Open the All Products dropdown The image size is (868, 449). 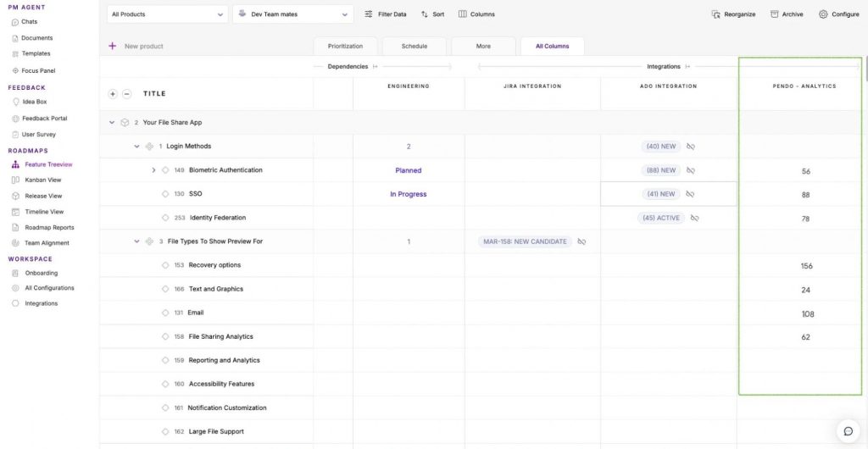[168, 14]
